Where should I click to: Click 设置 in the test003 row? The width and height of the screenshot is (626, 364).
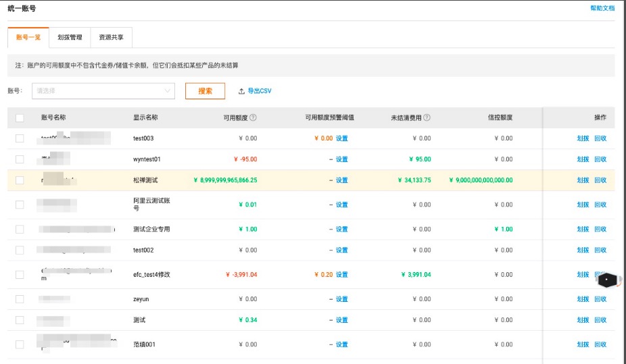point(342,138)
